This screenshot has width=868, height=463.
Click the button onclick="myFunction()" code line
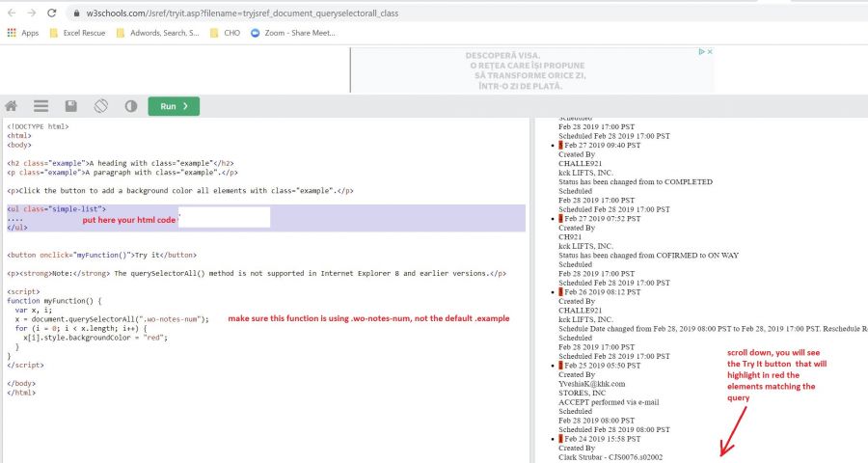click(x=102, y=255)
